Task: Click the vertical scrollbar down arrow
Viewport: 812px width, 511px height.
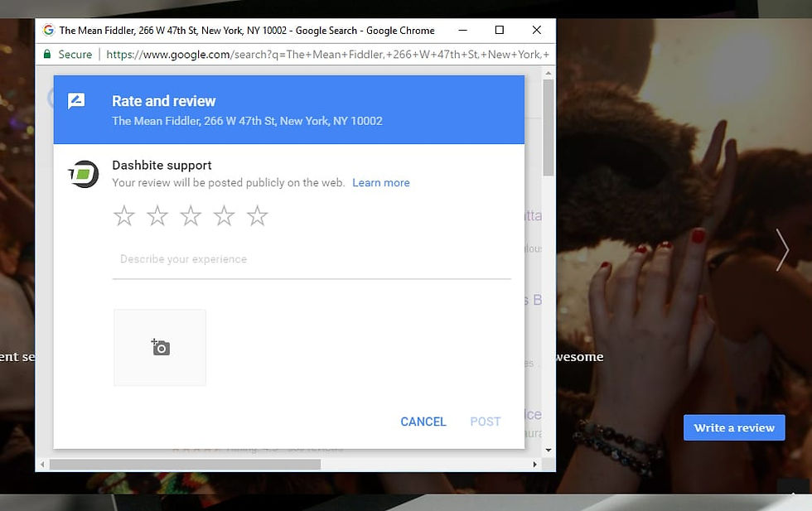Action: coord(549,450)
